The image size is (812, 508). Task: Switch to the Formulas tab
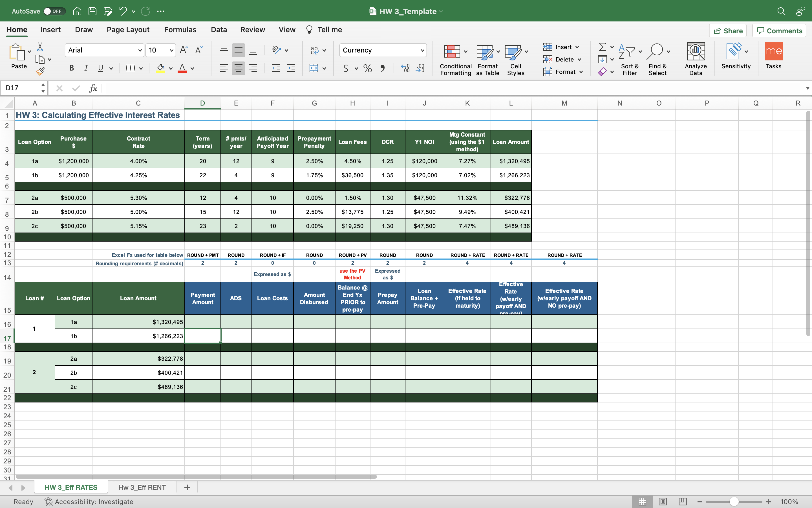(180, 30)
